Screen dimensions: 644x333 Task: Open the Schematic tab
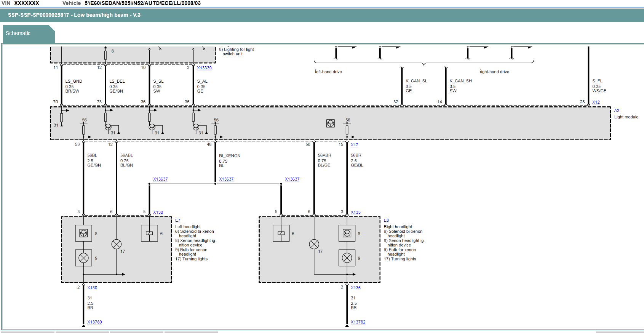(x=18, y=34)
